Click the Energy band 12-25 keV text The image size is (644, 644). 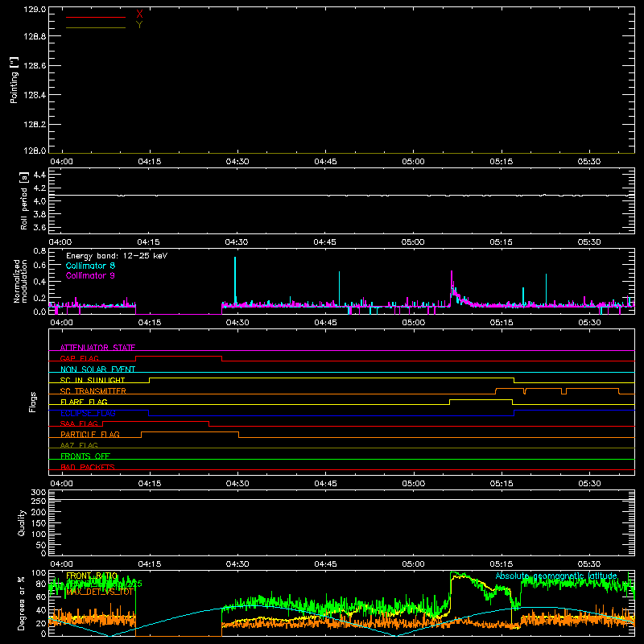(117, 256)
